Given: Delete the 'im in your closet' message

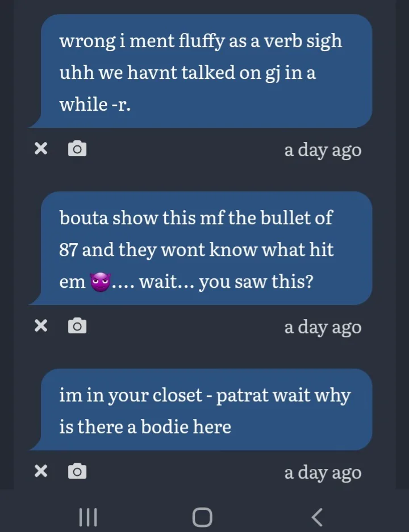Looking at the screenshot, I should 41,471.
